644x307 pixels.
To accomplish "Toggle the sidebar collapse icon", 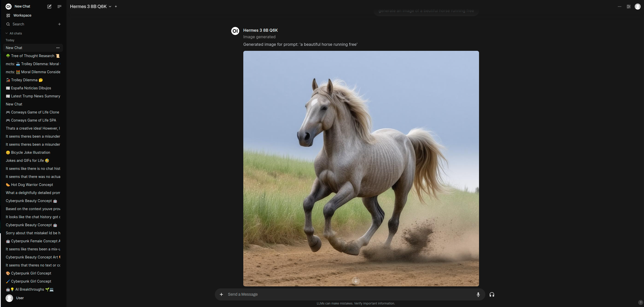I will (59, 7).
